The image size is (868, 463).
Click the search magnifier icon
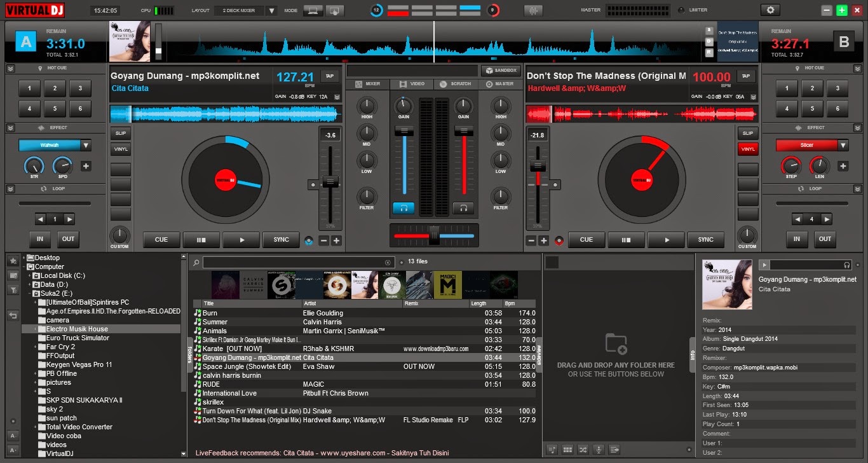[x=196, y=262]
